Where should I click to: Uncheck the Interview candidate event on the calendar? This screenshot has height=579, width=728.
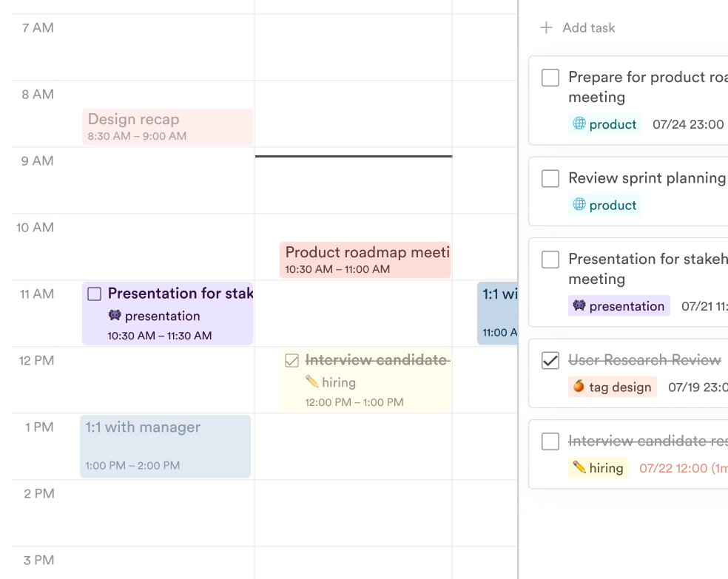(291, 360)
